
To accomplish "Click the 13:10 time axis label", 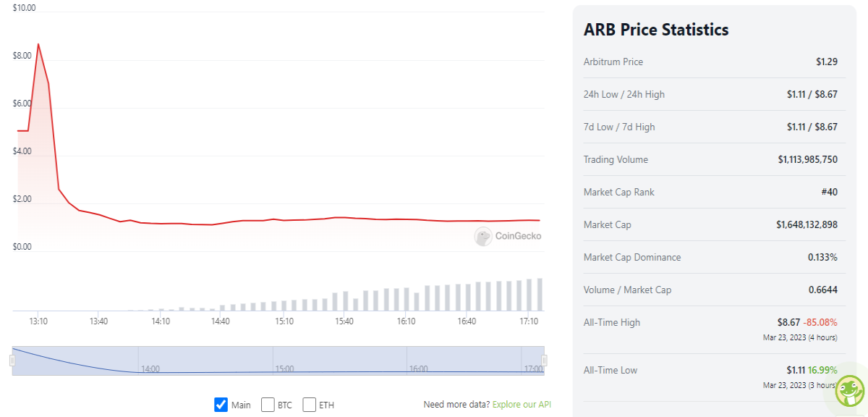I will click(38, 321).
